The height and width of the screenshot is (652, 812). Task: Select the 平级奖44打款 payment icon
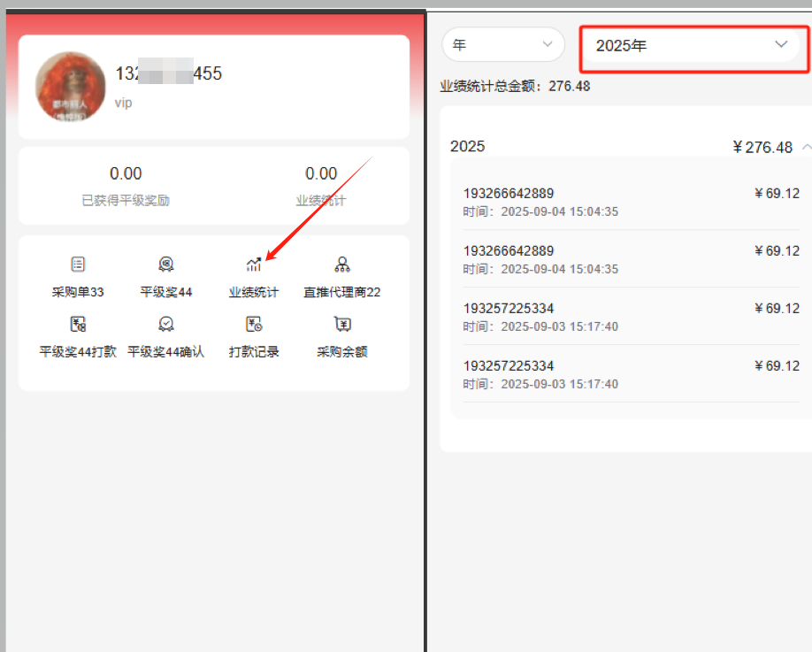(78, 325)
